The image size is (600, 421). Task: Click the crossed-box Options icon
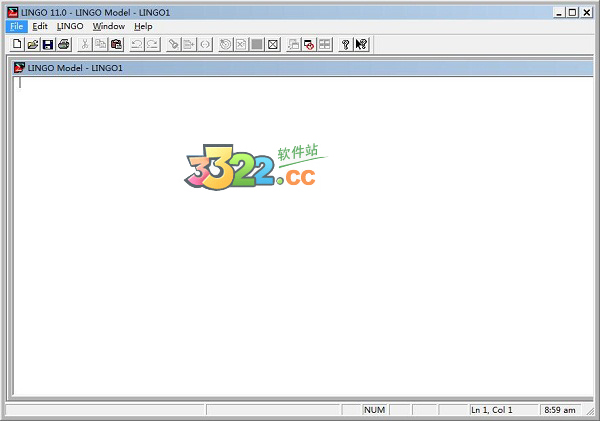[273, 44]
